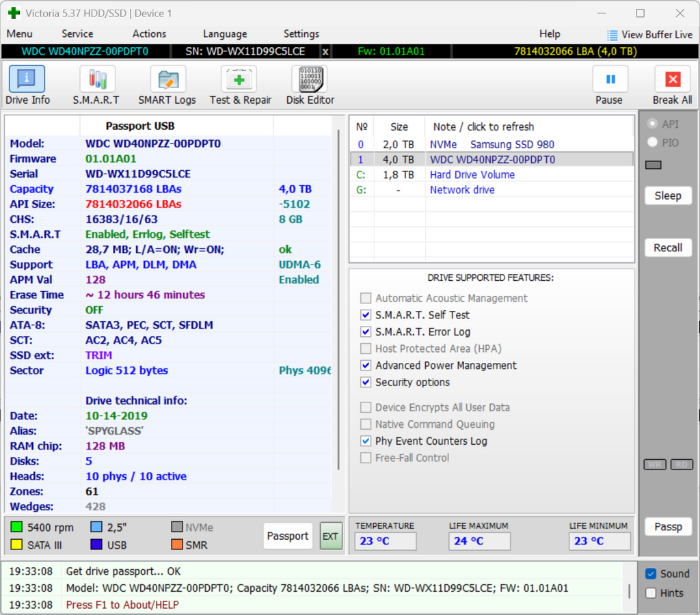700x615 pixels.
Task: Select the Samsung SSD 980 NVMe drive row
Action: pos(491,145)
